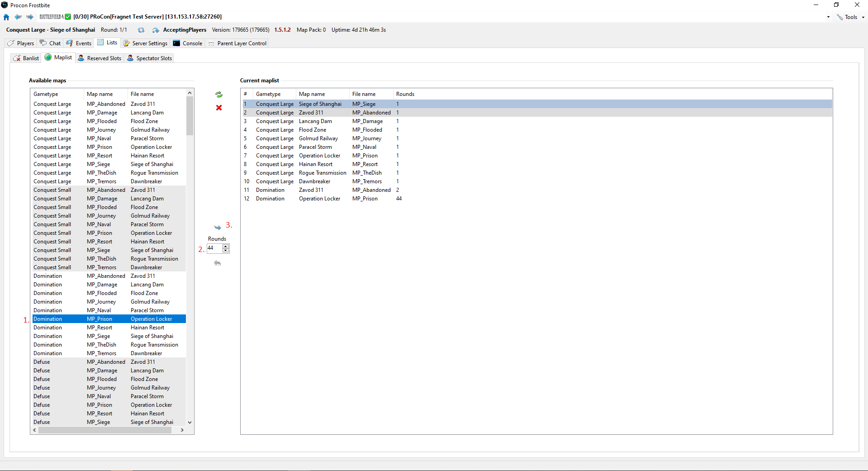Select Defuse MP_Resort Hainan Resort available map
The image size is (868, 471).
tap(109, 414)
